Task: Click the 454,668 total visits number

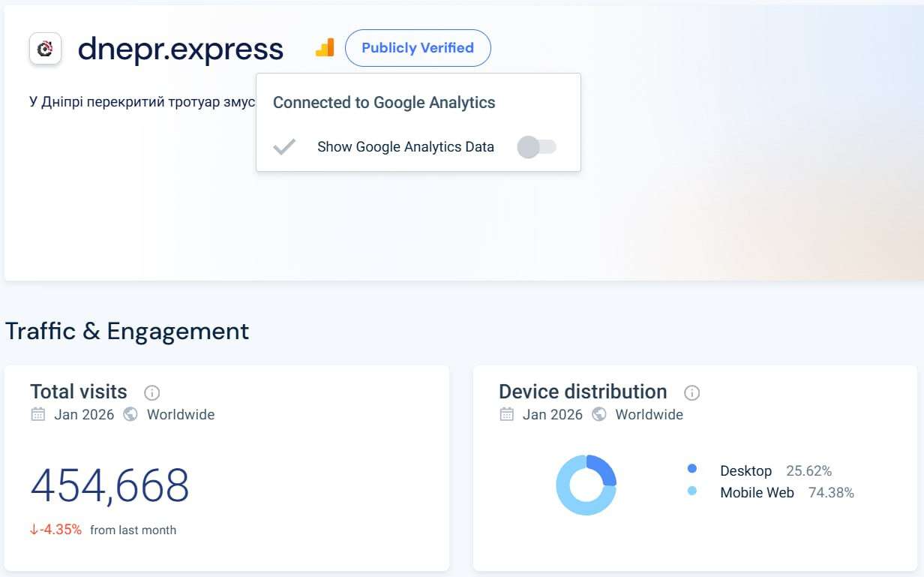Action: coord(109,485)
